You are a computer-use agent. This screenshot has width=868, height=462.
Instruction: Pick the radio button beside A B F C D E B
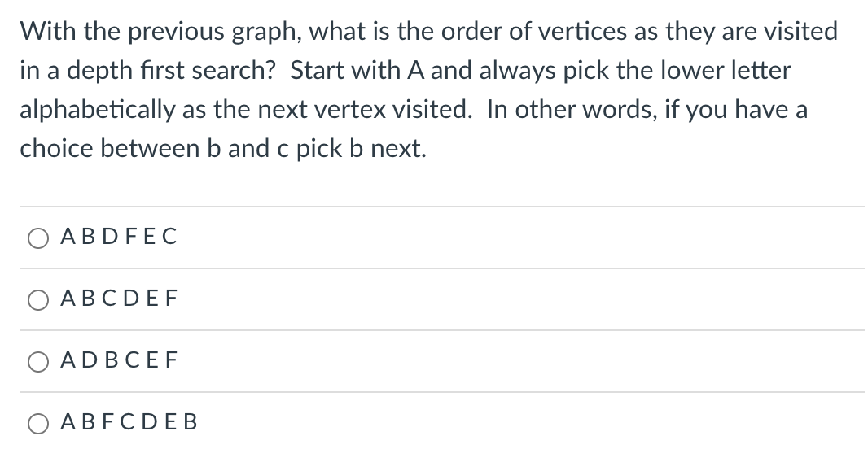point(37,423)
